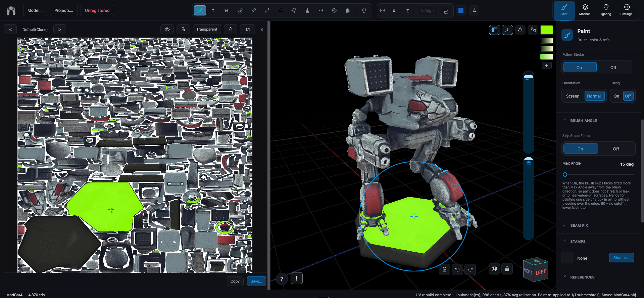Screen dimensions: 644x298
Task: Select the ghost mask tool
Action: (348, 10)
